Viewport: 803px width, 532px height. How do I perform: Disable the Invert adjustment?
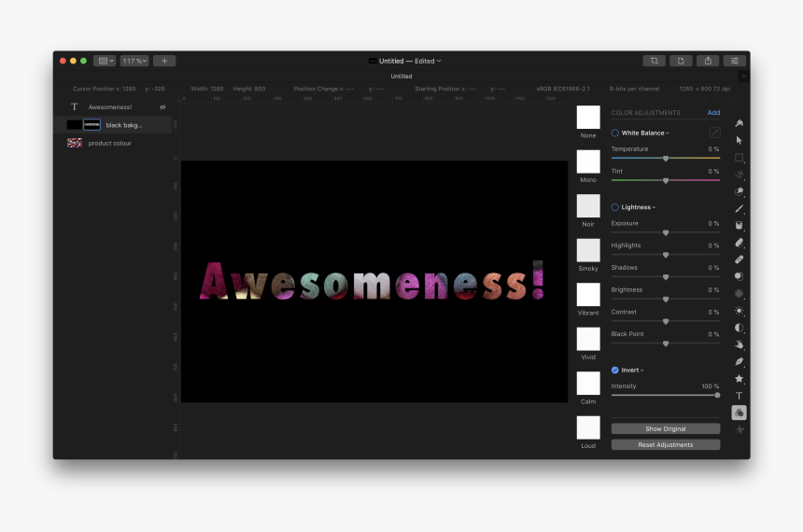point(615,371)
